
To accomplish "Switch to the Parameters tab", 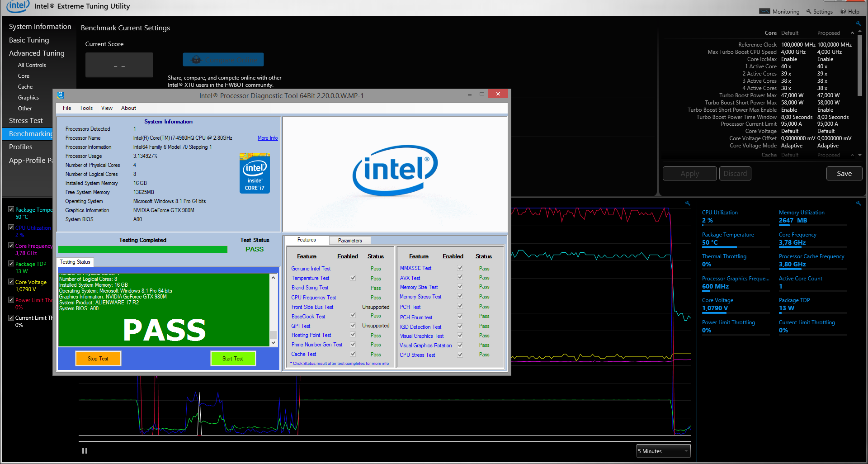I will point(350,241).
